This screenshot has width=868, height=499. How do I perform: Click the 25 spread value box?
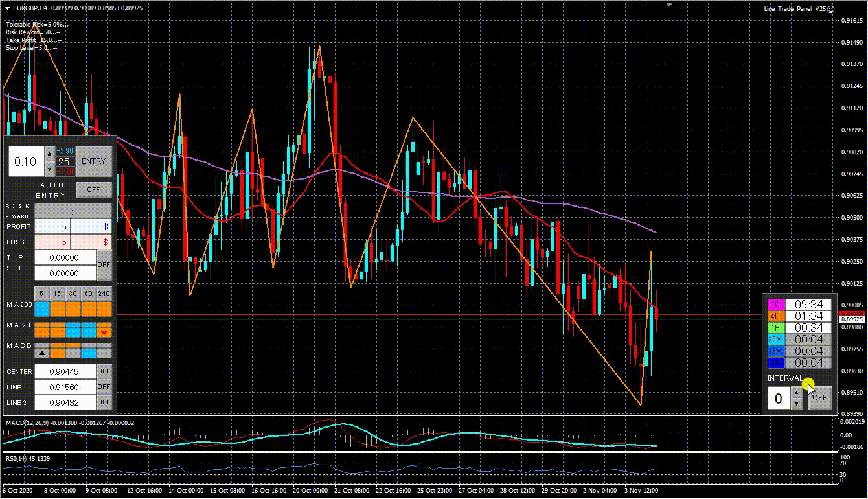coord(65,161)
